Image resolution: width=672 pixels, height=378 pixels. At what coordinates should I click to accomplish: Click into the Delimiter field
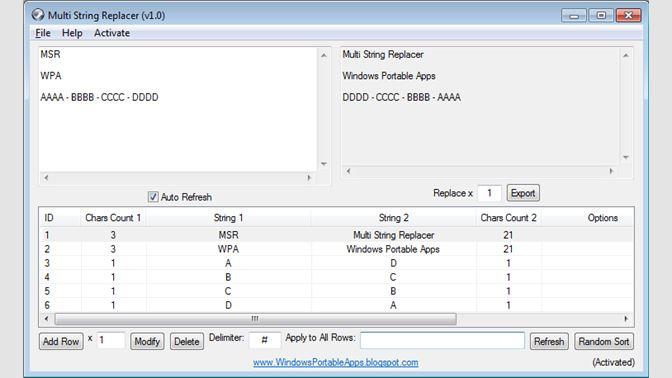tap(264, 340)
